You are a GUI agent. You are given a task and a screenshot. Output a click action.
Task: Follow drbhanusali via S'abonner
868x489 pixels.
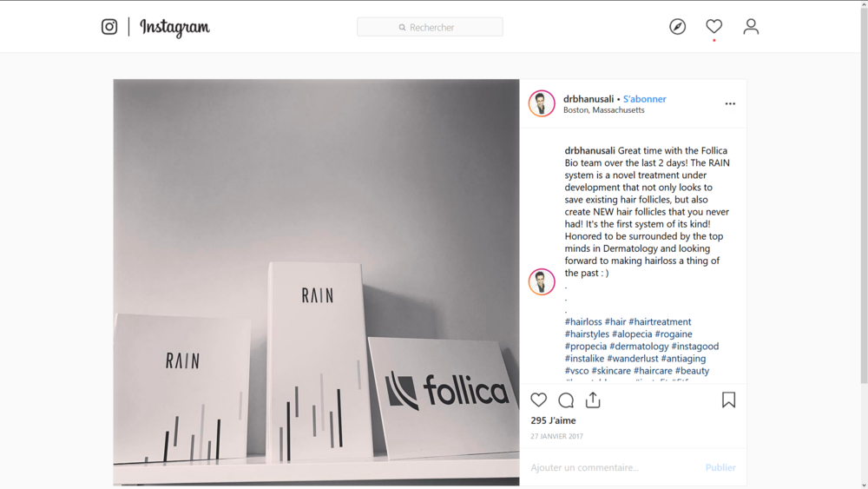644,98
